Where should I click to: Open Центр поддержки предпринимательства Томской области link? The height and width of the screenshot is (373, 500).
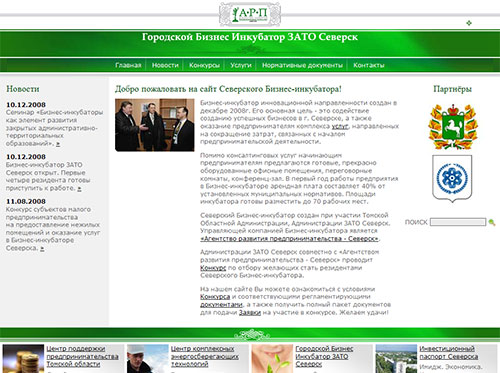click(82, 356)
